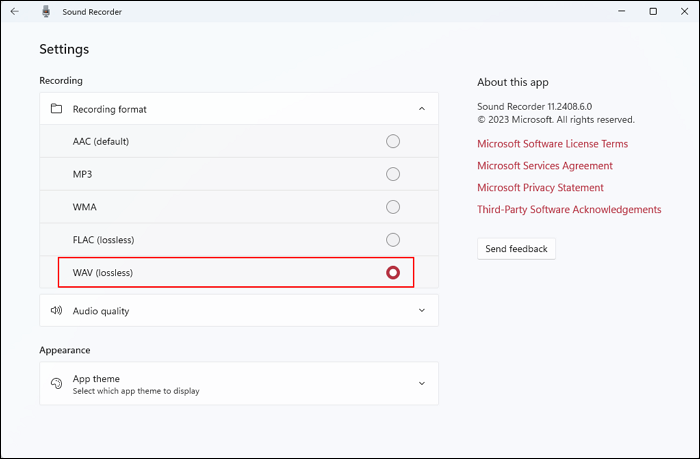Click the 'Settings' page heading
Screen dimensions: 700x459
[64, 49]
